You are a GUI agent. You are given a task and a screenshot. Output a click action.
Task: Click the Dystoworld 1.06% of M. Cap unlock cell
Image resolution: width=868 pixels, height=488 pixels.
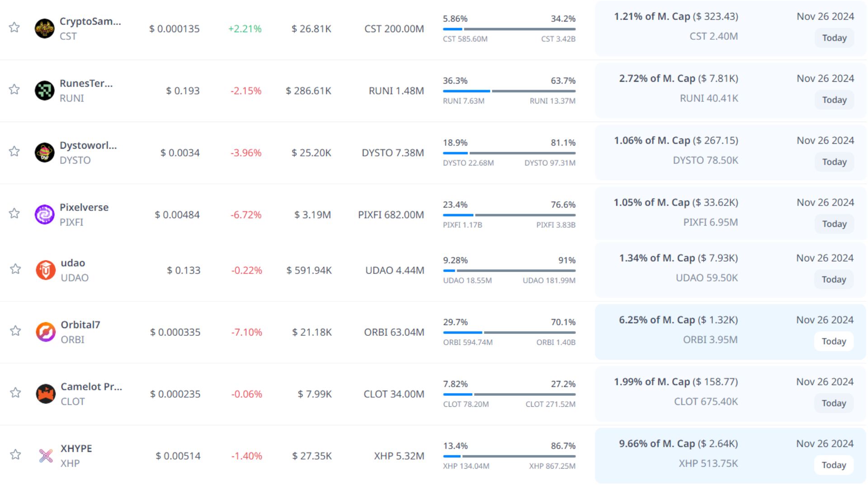675,141
